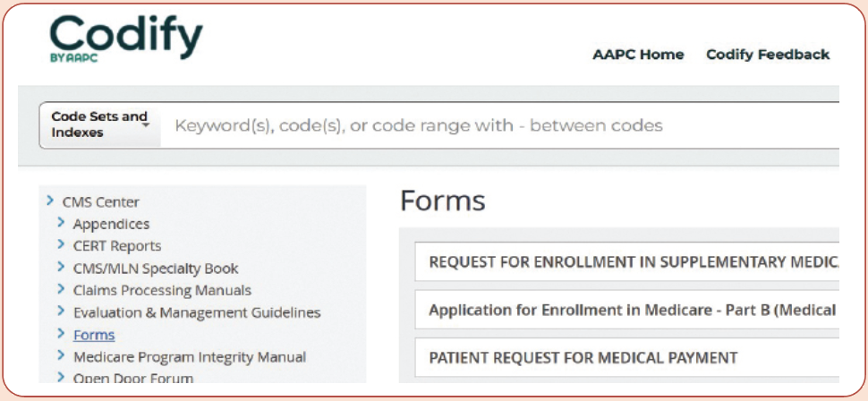The height and width of the screenshot is (401, 868).
Task: Open Patient Request for Medical Payment form
Action: pyautogui.click(x=626, y=357)
